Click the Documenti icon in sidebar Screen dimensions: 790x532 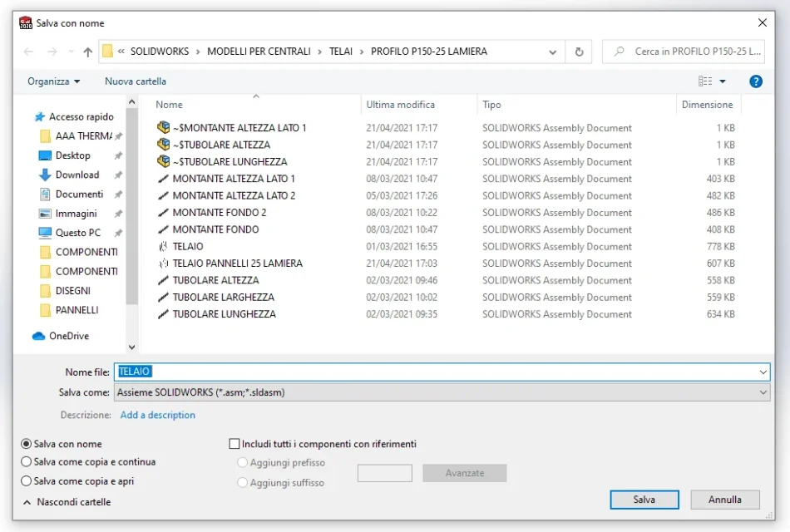(45, 194)
